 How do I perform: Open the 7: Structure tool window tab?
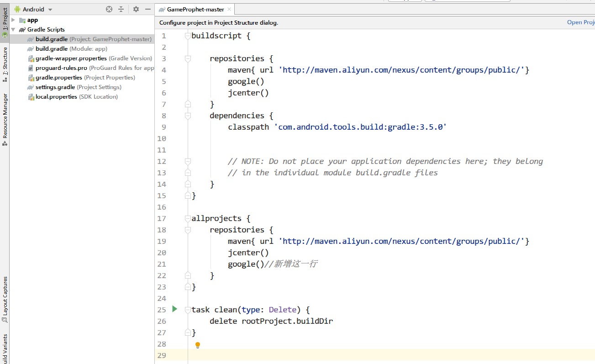tap(5, 63)
